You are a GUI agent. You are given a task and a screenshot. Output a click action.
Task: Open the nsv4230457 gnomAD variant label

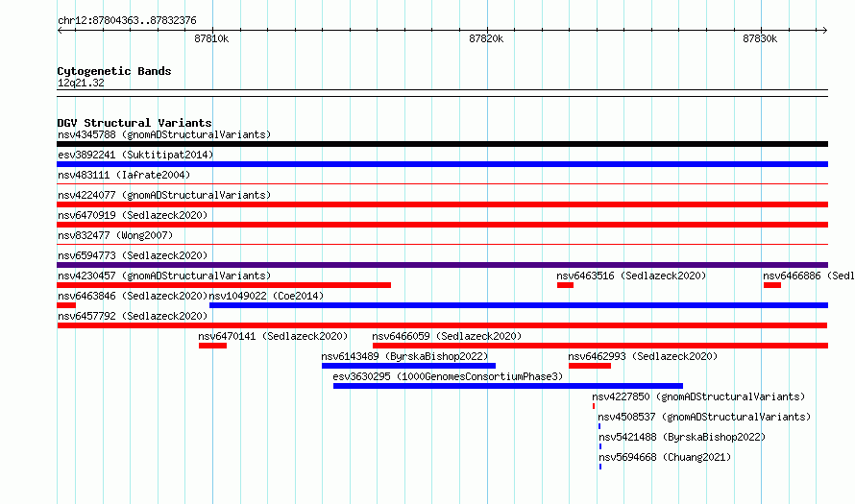(164, 276)
